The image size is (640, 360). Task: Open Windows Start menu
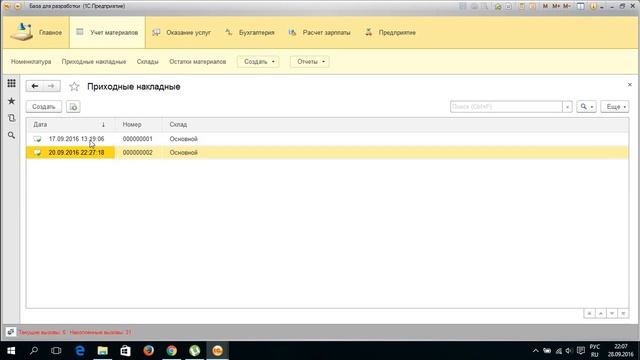[11, 351]
